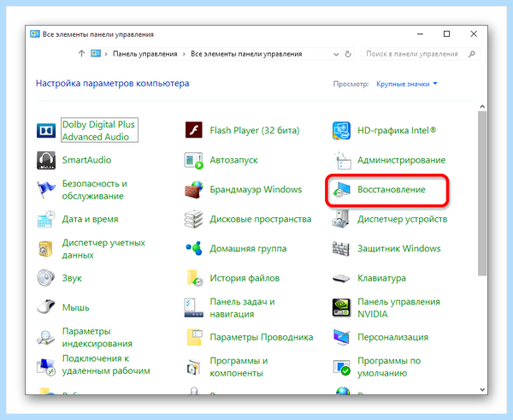Open the Брандмауэр Windows link text

pyautogui.click(x=256, y=190)
